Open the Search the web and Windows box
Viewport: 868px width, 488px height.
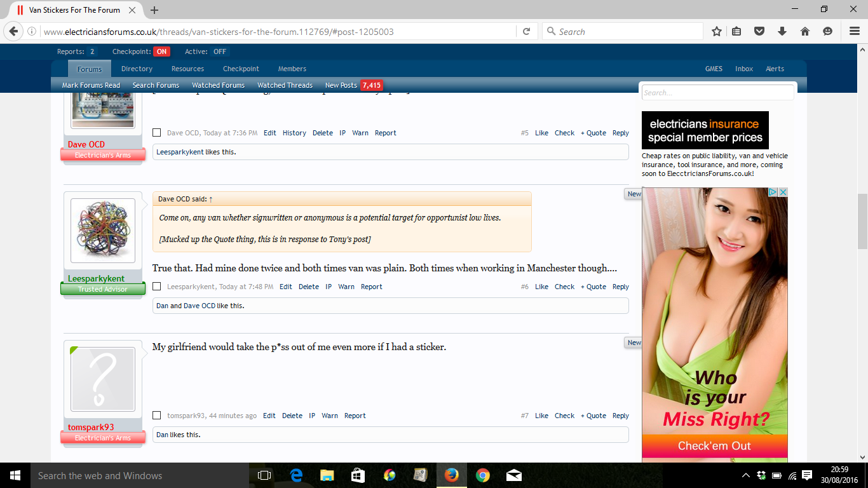tap(140, 475)
